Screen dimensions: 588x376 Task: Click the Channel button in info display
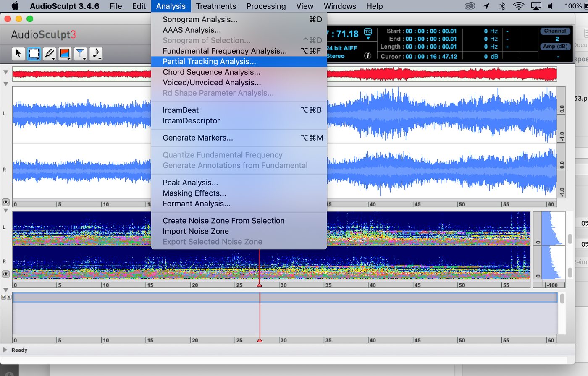[555, 31]
